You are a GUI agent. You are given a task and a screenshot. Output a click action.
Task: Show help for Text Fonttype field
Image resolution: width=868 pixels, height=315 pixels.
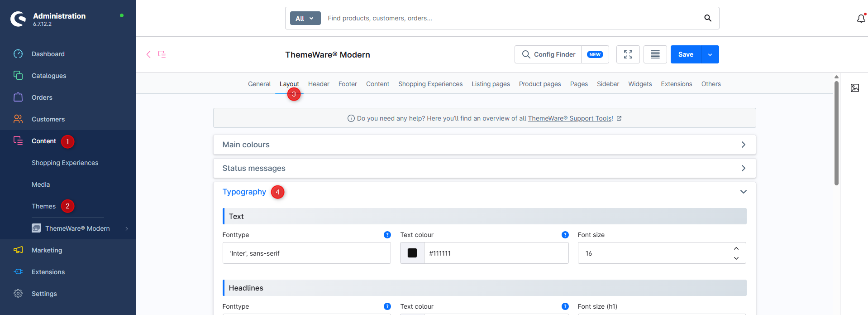[387, 235]
